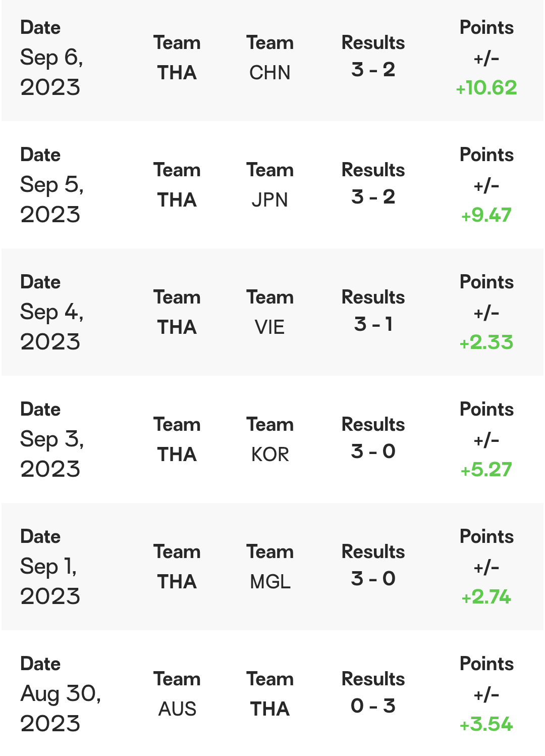The height and width of the screenshot is (756, 545).
Task: Select the +5.27 points change
Action: click(x=486, y=470)
